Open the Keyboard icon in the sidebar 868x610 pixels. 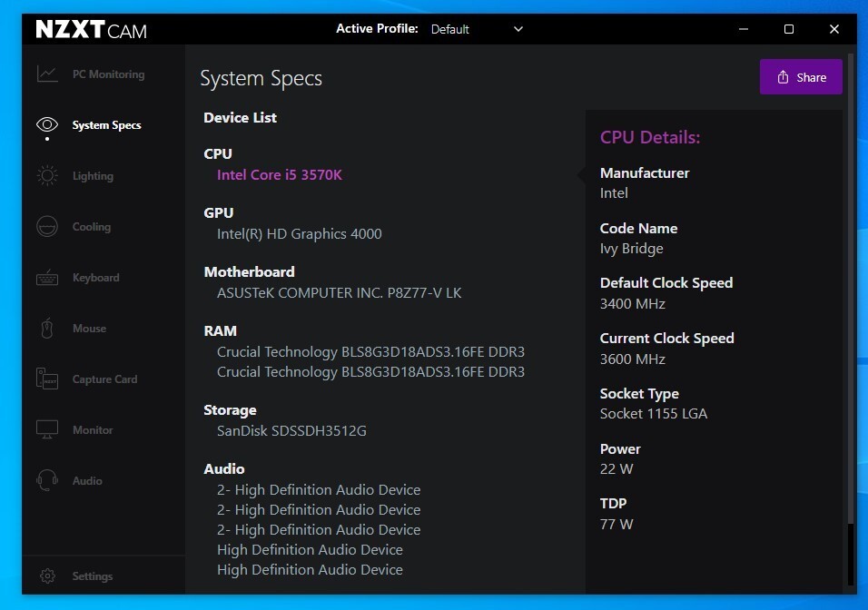pos(47,278)
